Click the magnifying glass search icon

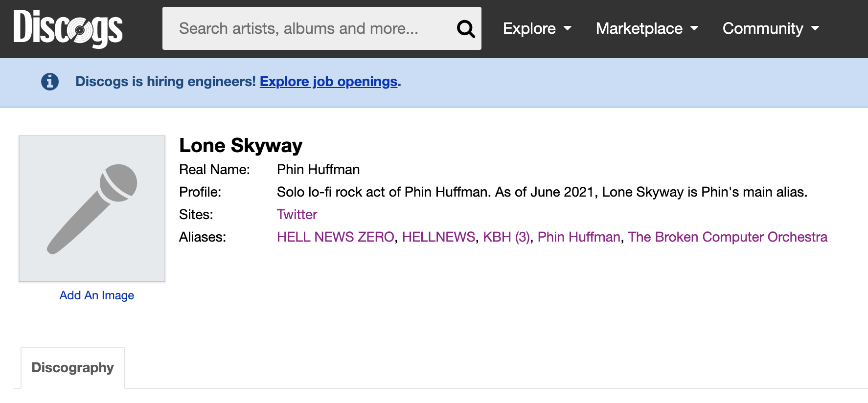pos(466,29)
